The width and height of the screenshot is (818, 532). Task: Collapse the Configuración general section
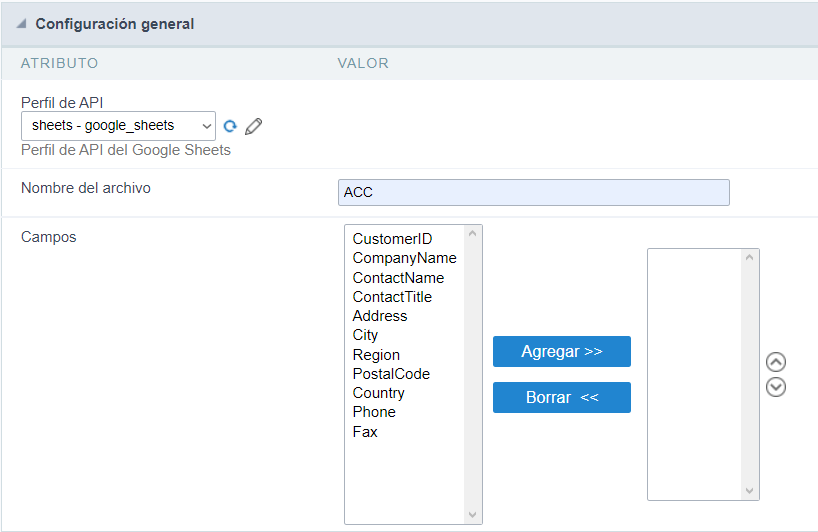(x=21, y=24)
